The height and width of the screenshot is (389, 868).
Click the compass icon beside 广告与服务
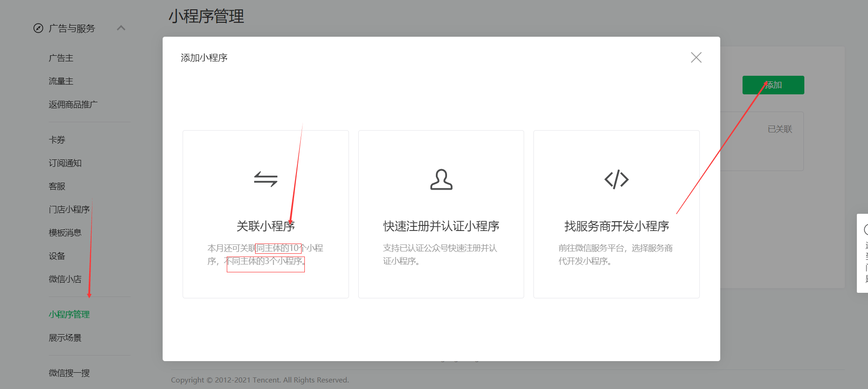click(x=38, y=28)
